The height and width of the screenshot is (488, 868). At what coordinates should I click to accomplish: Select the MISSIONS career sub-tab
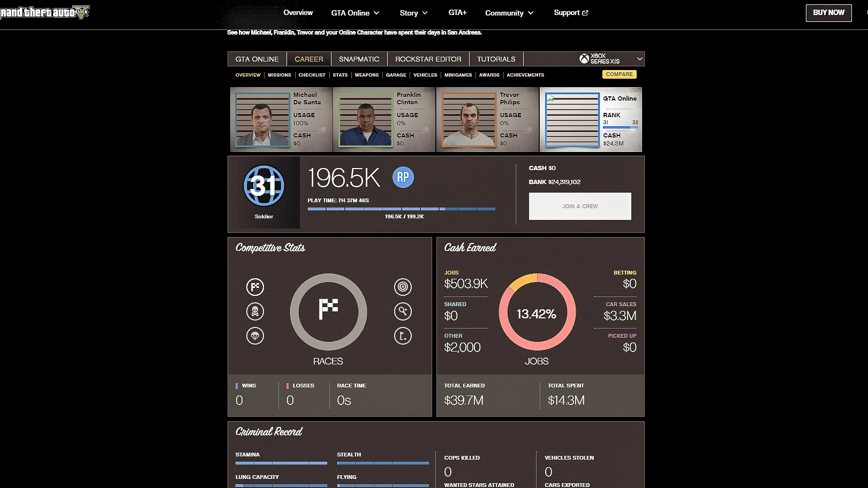point(280,75)
